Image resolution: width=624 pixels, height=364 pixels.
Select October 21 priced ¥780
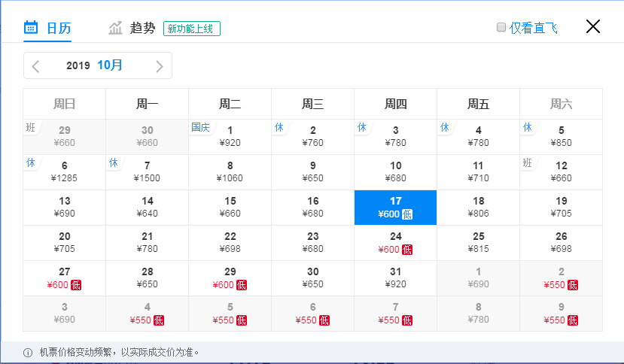[148, 243]
